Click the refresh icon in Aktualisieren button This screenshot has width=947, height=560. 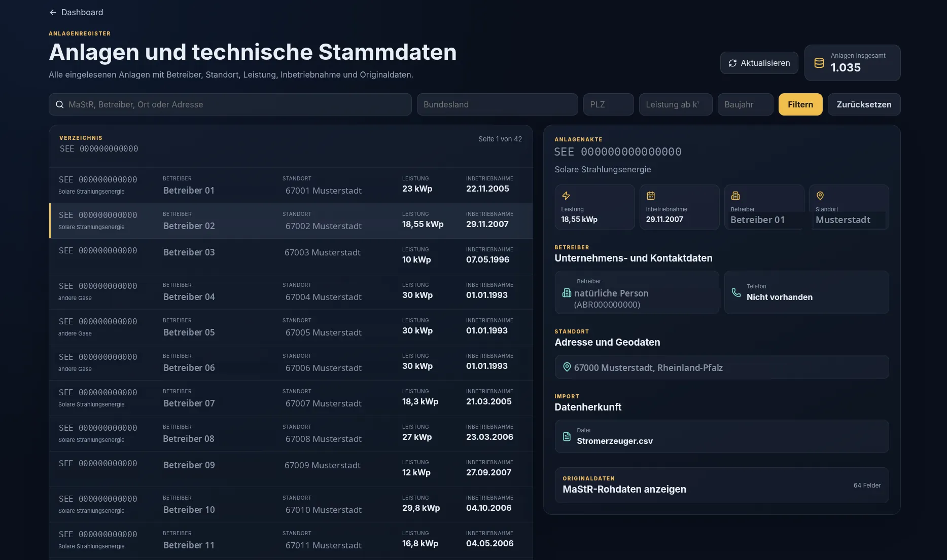pos(732,63)
